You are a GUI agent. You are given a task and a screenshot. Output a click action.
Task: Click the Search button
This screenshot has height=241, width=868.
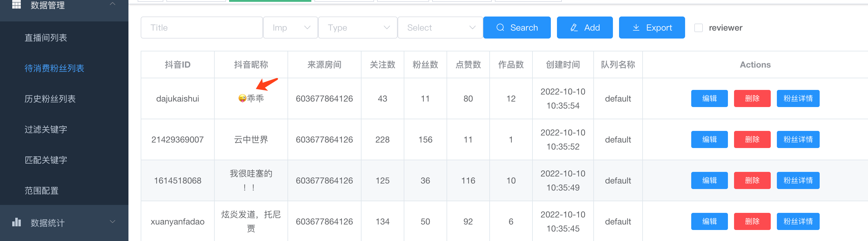(x=517, y=28)
